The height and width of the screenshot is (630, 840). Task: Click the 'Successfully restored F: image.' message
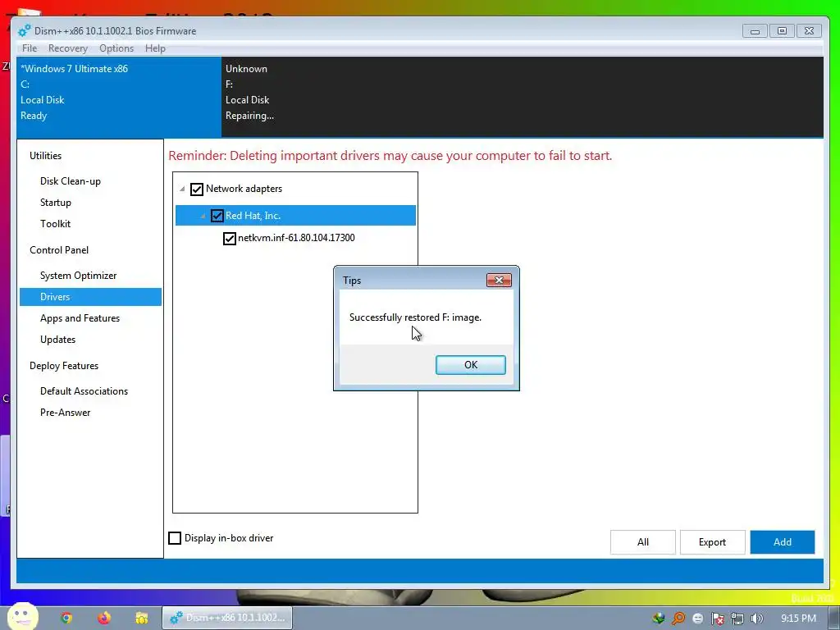pos(415,317)
